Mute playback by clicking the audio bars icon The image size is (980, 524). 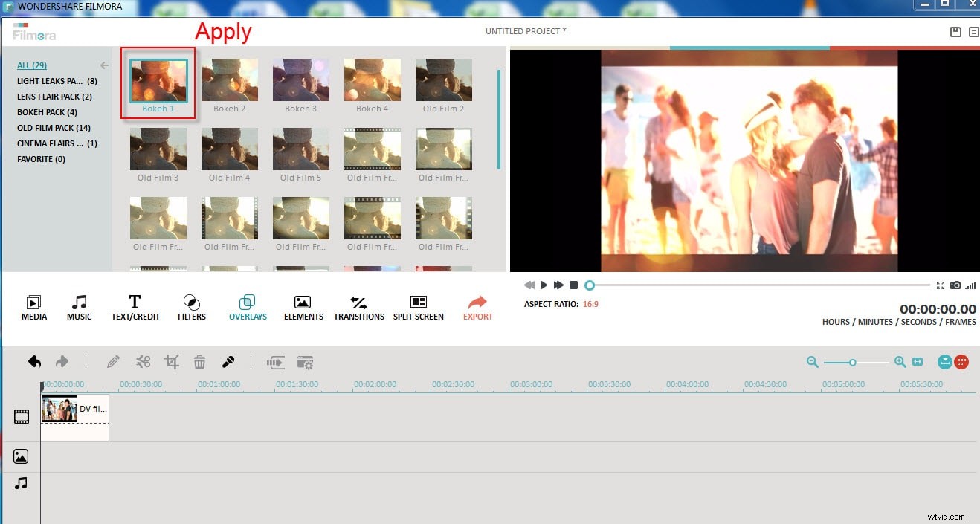[x=970, y=285]
